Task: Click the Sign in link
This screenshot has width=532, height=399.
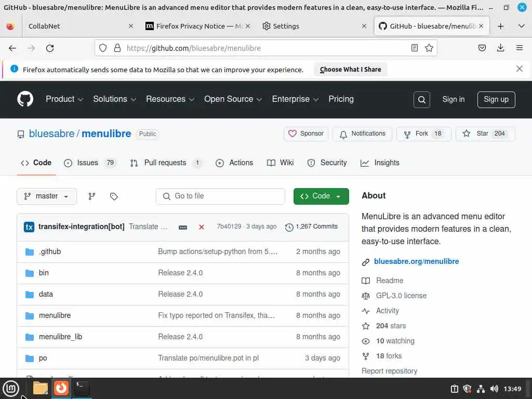Action: click(x=453, y=99)
